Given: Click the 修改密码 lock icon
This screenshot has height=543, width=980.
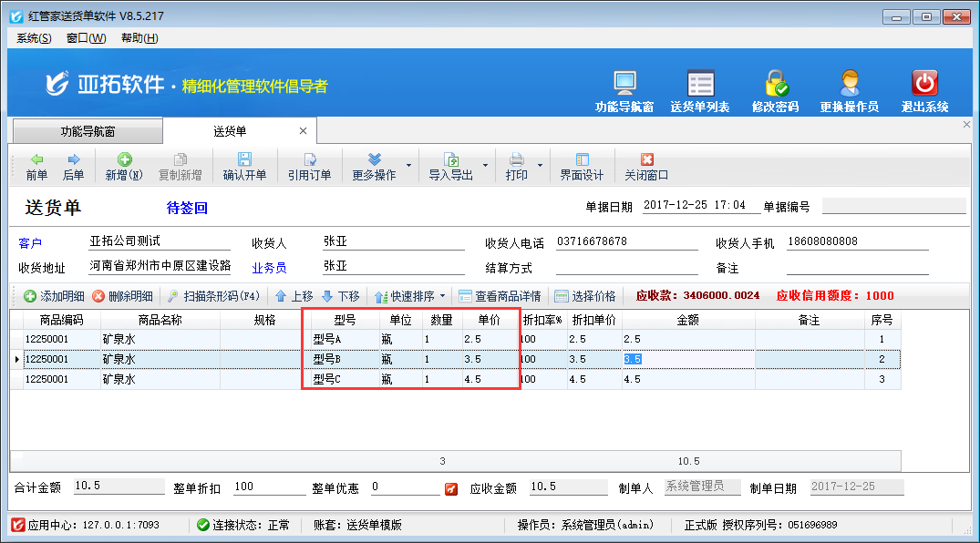Looking at the screenshot, I should [x=776, y=84].
